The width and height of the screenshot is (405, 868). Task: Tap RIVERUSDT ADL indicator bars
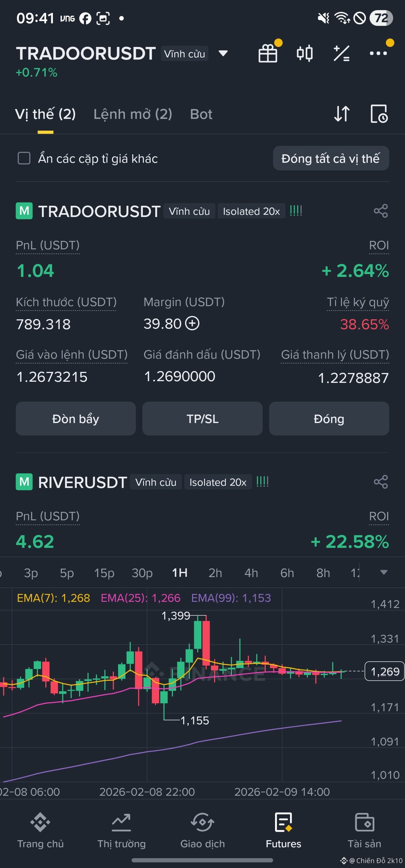262,482
